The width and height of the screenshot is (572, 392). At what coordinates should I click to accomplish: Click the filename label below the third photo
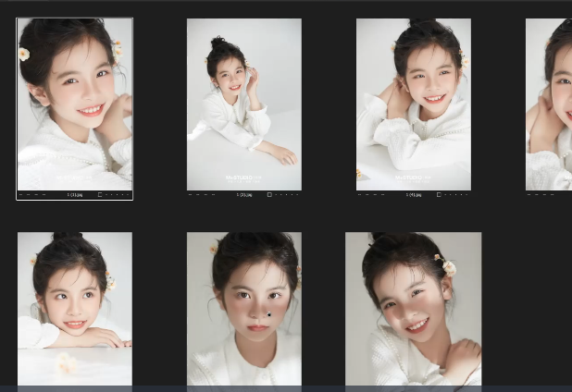coord(414,195)
